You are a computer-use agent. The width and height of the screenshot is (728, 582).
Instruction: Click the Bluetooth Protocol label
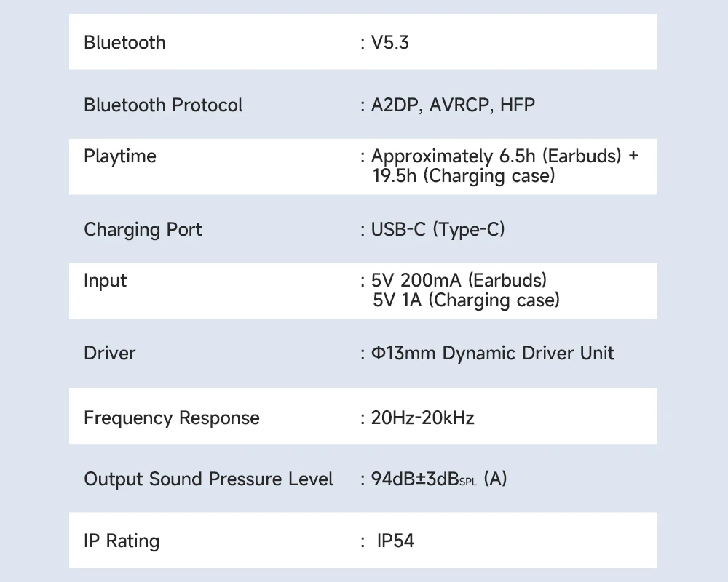pyautogui.click(x=163, y=105)
